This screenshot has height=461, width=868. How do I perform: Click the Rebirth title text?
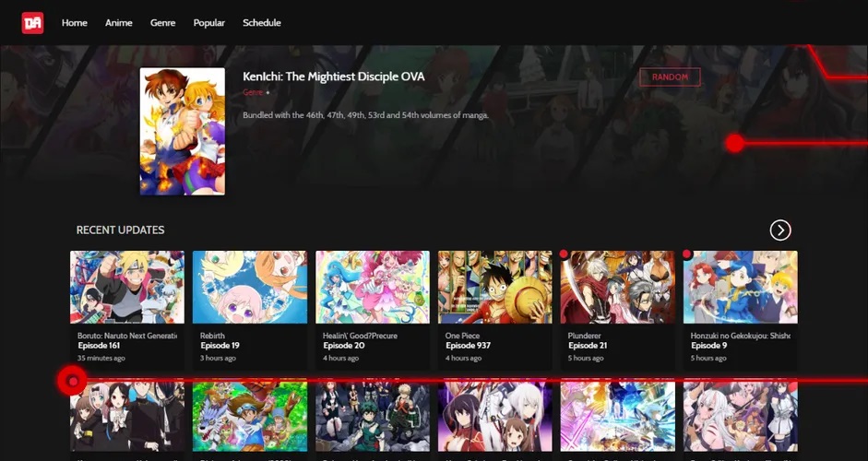[212, 336]
